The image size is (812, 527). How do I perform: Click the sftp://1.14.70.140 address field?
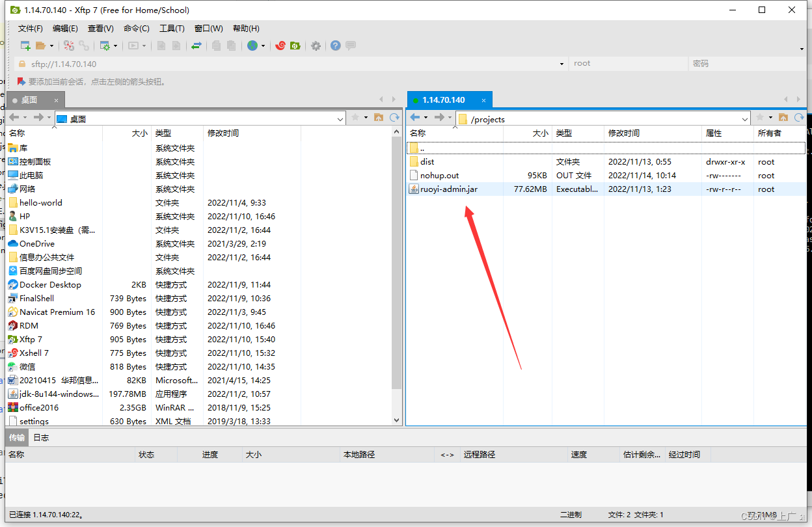point(291,64)
